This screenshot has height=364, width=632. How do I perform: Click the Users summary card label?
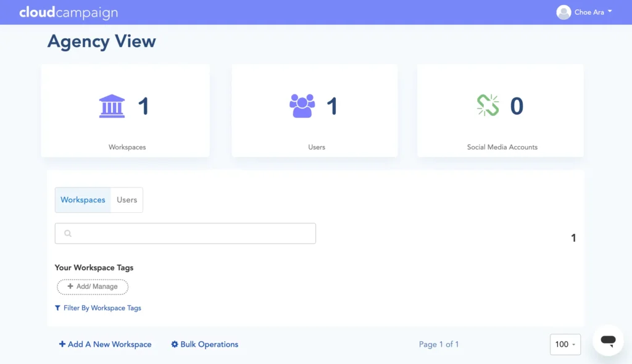pyautogui.click(x=317, y=147)
